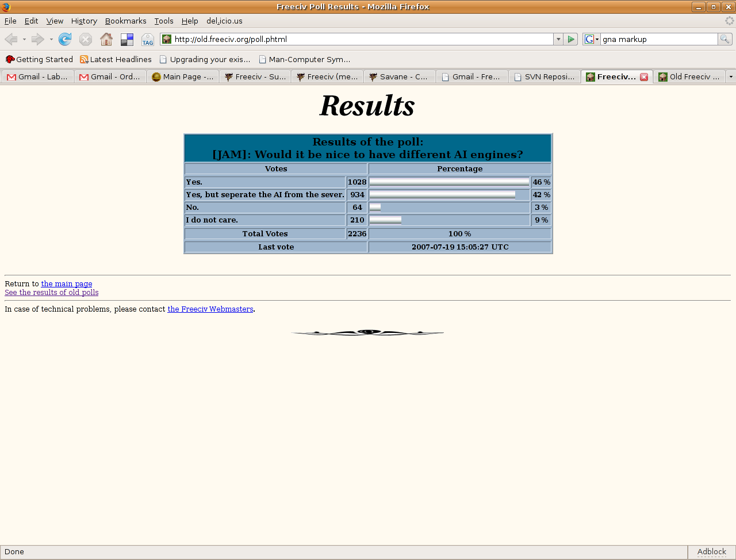Switch to the Freeciv (me... tab

(327, 77)
